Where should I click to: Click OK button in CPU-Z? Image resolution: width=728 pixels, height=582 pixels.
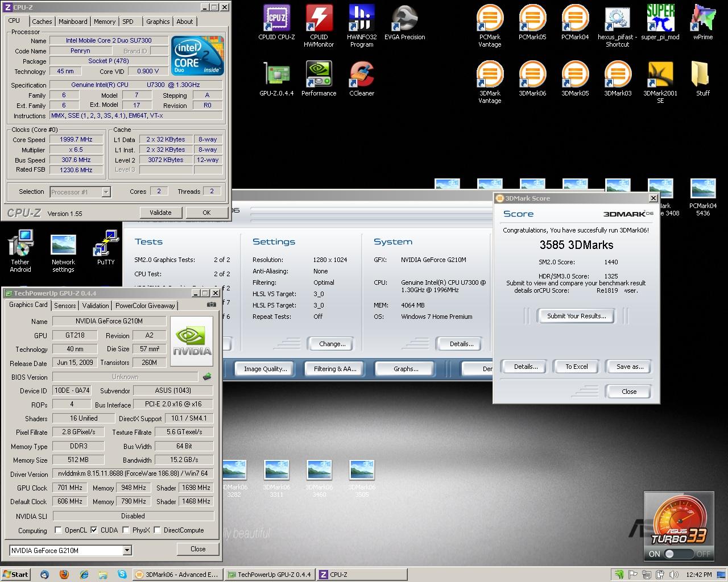[206, 213]
